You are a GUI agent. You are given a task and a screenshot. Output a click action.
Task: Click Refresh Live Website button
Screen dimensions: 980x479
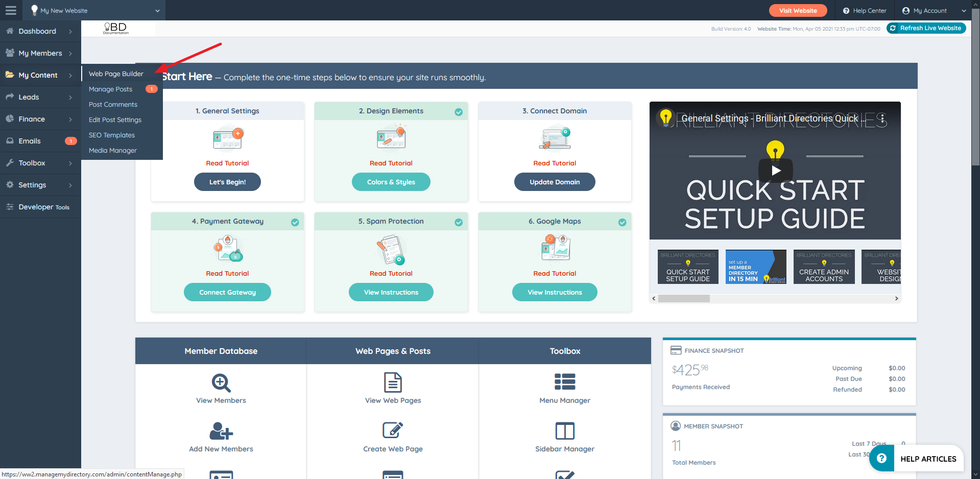(x=926, y=28)
